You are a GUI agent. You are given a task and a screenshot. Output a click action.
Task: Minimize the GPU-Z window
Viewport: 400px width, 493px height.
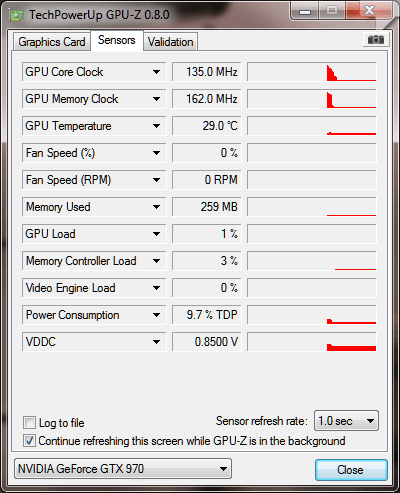[x=305, y=11]
